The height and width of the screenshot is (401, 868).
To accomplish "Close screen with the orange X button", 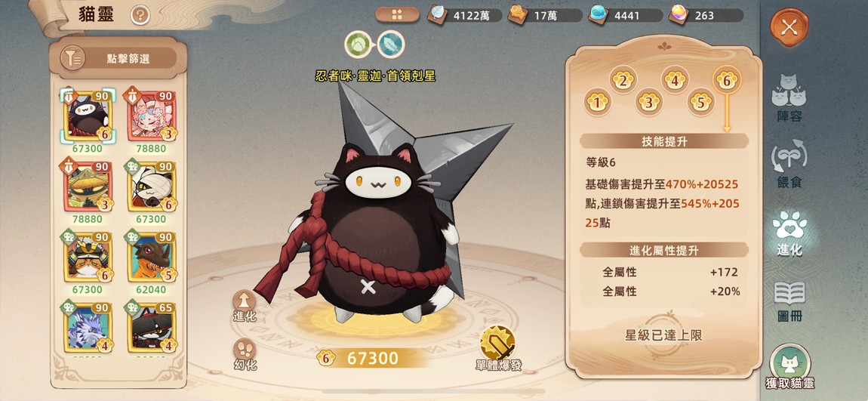I will (x=789, y=27).
